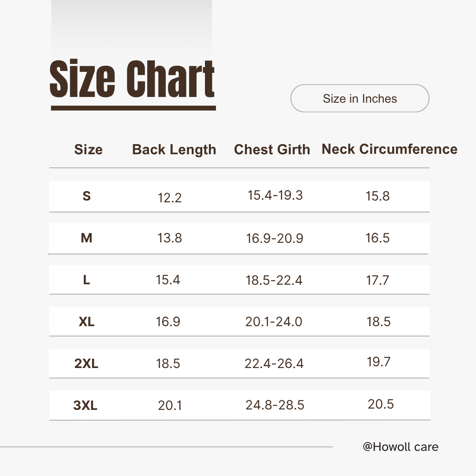Select the M size row label
This screenshot has height=476, width=476.
point(86,238)
